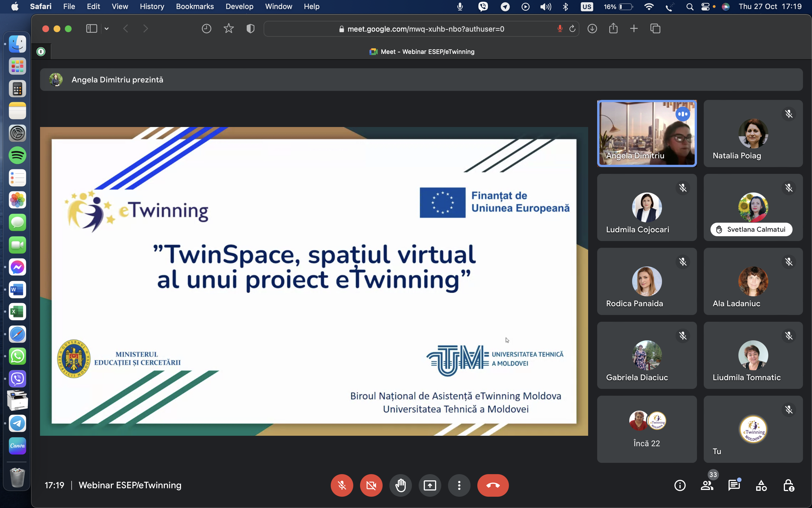Select Rodica Panaida participant tile
The width and height of the screenshot is (812, 508).
point(646,281)
